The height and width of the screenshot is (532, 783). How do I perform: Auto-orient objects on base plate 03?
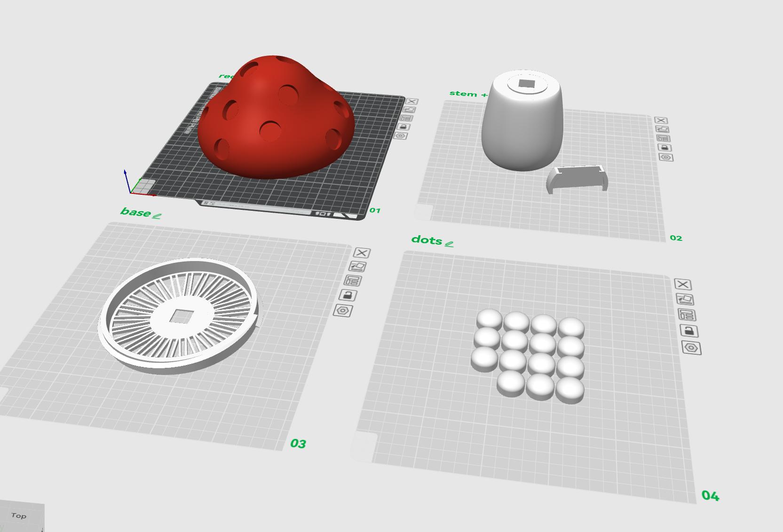click(x=357, y=267)
